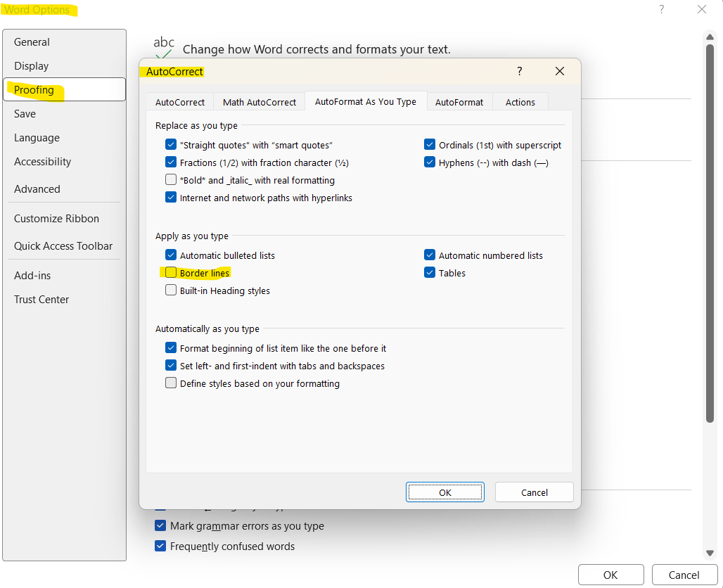The image size is (723, 588).
Task: Uncheck Internet and network paths with hyperlinks
Action: pyautogui.click(x=171, y=198)
